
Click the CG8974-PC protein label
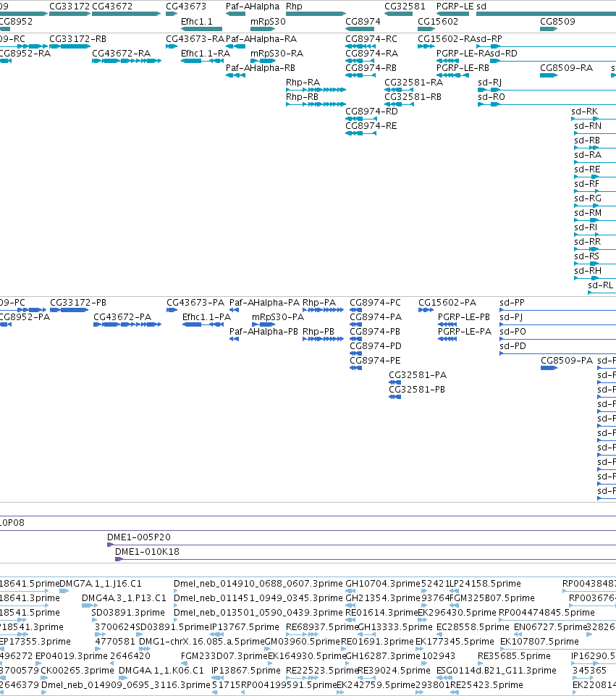pyautogui.click(x=375, y=303)
